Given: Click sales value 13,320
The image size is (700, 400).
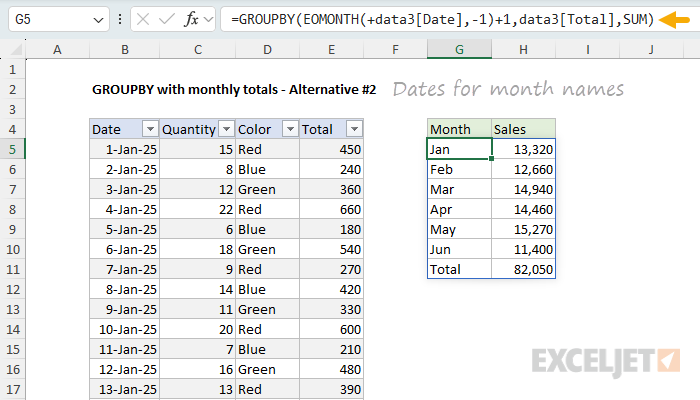Looking at the screenshot, I should pyautogui.click(x=524, y=149).
